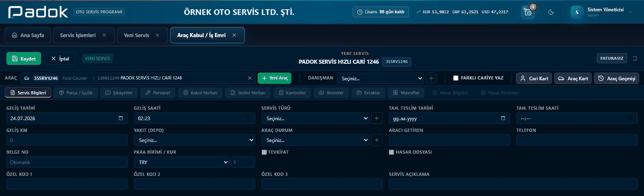Click the refresh icon beside FATURASIZ
This screenshot has width=644, height=196.
635,58
